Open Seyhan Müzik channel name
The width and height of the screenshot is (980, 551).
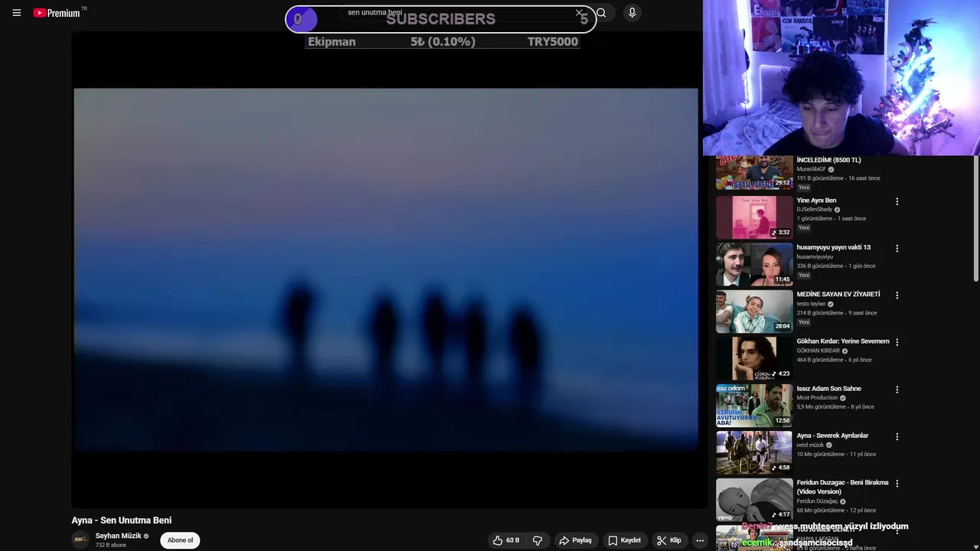[119, 536]
